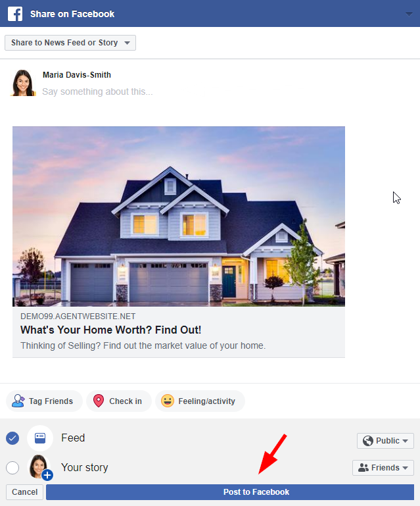Expand the Public audience dropdown arrow
The width and height of the screenshot is (420, 506).
pos(405,441)
